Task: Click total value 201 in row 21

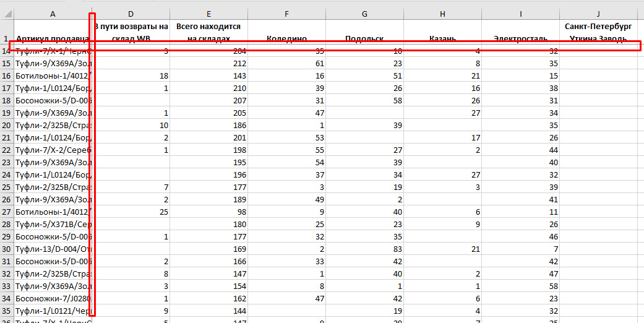Action: [208, 137]
